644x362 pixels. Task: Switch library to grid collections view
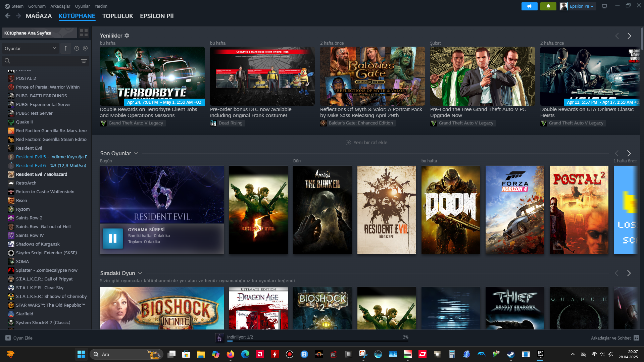pos(84,33)
